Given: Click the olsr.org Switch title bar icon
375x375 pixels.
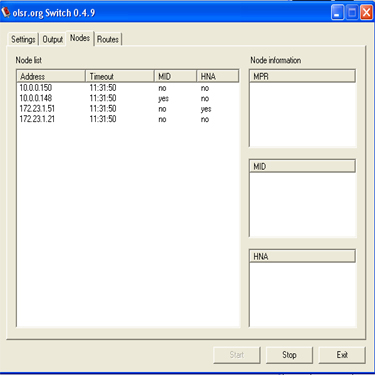Looking at the screenshot, I should (x=6, y=13).
